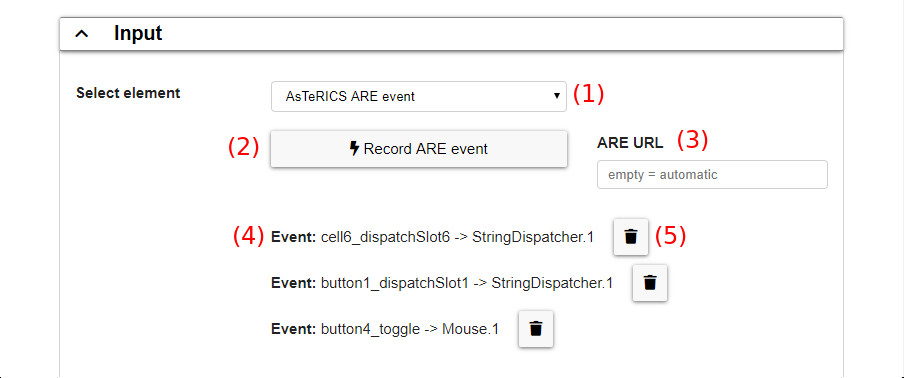904x378 pixels.
Task: Click the ARE URL label
Action: tap(630, 143)
